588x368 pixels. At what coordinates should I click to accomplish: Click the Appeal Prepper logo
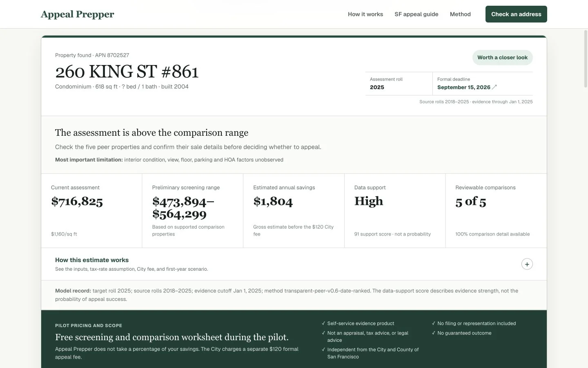coord(77,14)
